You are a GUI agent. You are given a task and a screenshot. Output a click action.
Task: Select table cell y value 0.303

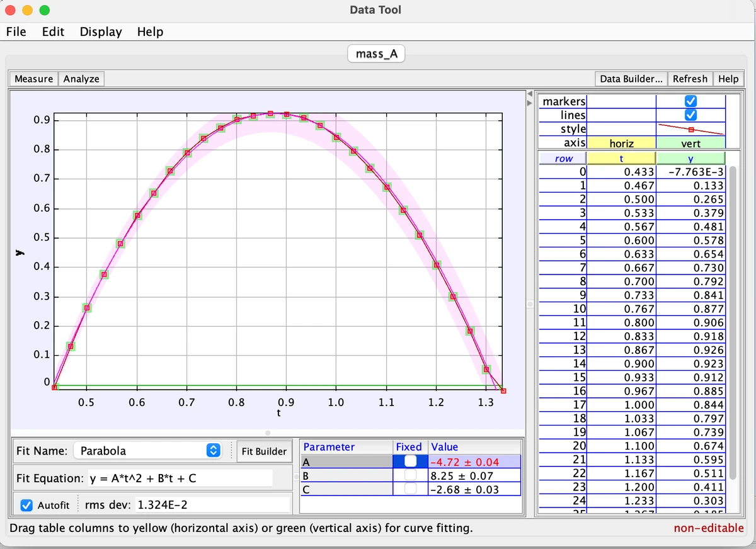[x=690, y=500]
